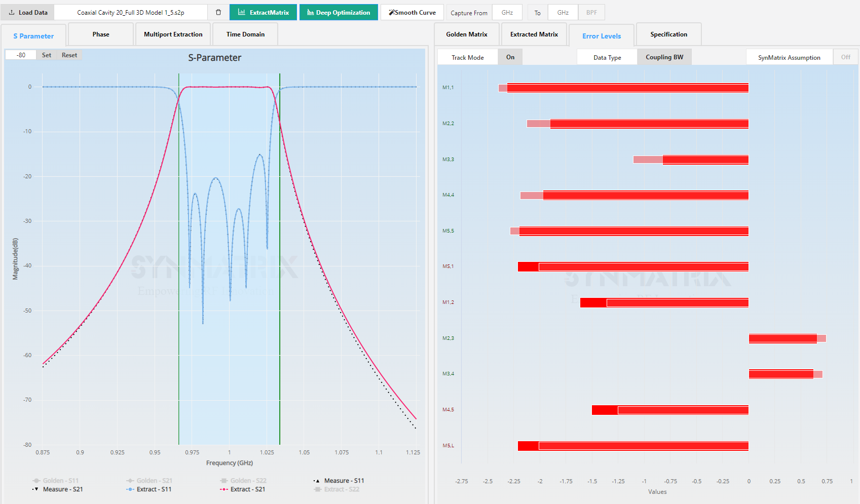Viewport: 860px width, 504px height.
Task: Click the ExtractMatrix button label
Action: pos(269,13)
